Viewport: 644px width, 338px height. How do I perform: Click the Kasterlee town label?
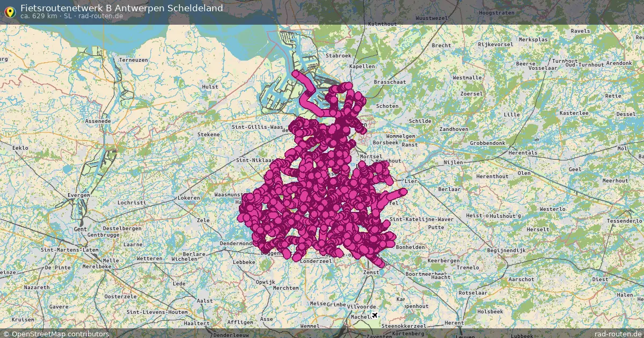coord(574,113)
